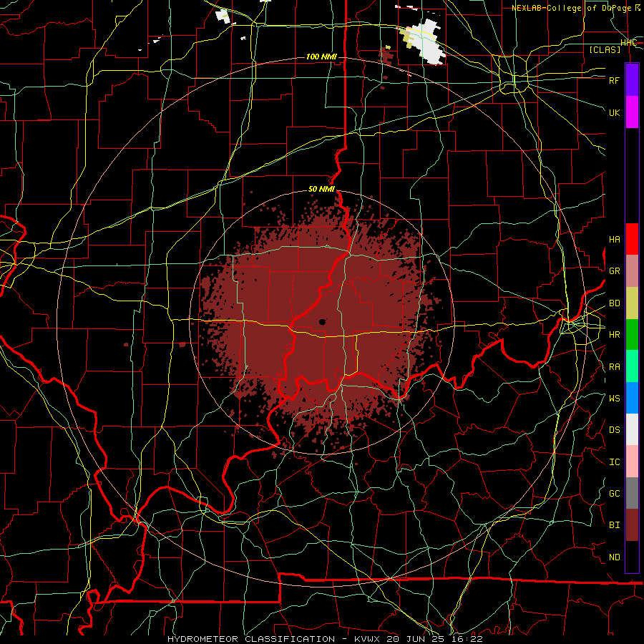The width and height of the screenshot is (644, 644).
Task: Pick the light green RA legend swatch
Action: point(632,366)
